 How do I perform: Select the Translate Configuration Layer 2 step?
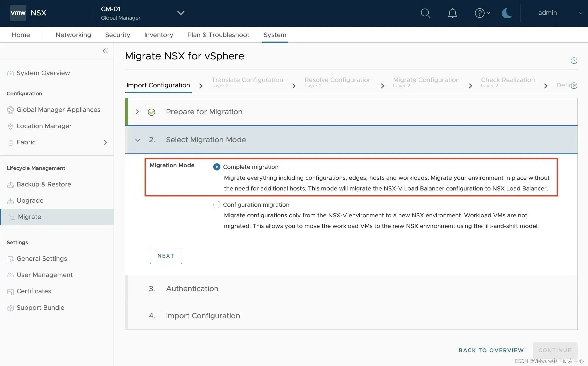(x=247, y=82)
